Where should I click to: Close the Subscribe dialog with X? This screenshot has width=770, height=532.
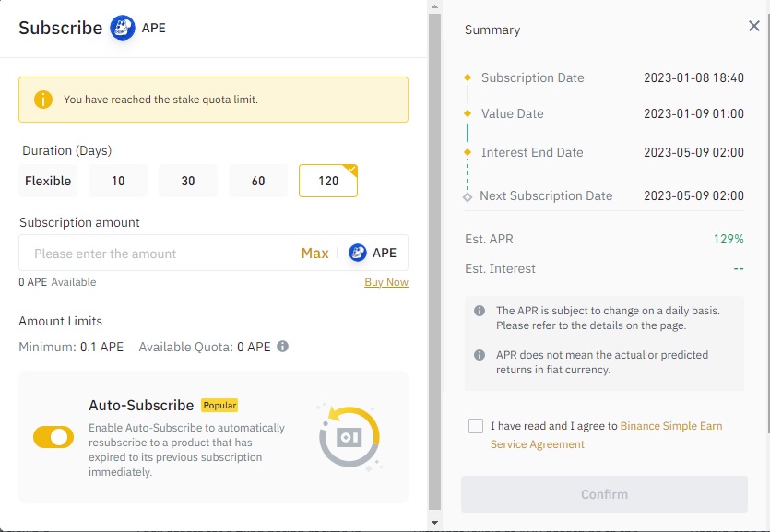click(x=754, y=26)
